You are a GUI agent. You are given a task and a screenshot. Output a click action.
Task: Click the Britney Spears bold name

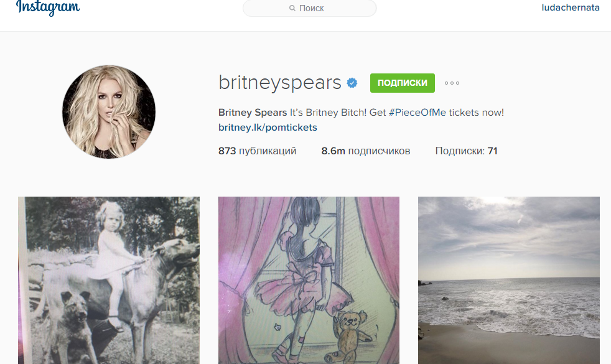click(x=253, y=113)
